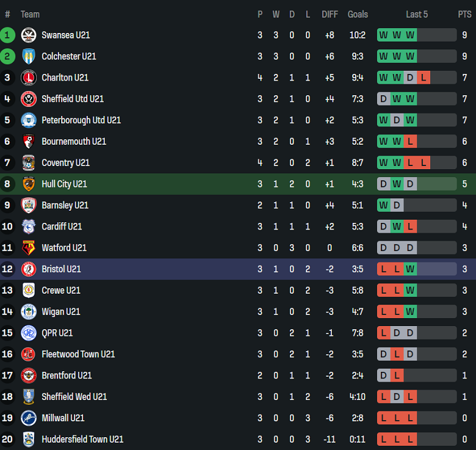
Task: Sort table by PTS column header
Action: pos(464,14)
